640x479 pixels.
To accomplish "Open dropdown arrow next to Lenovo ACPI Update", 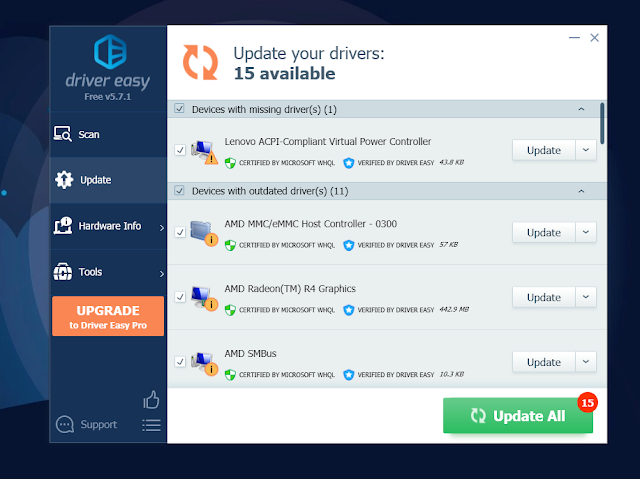I will pos(586,150).
